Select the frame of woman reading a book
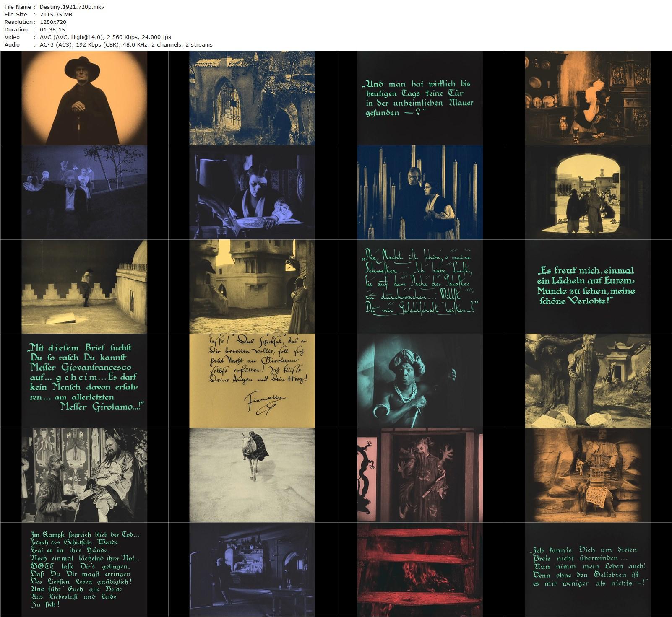This screenshot has width=672, height=617. pyautogui.click(x=252, y=192)
